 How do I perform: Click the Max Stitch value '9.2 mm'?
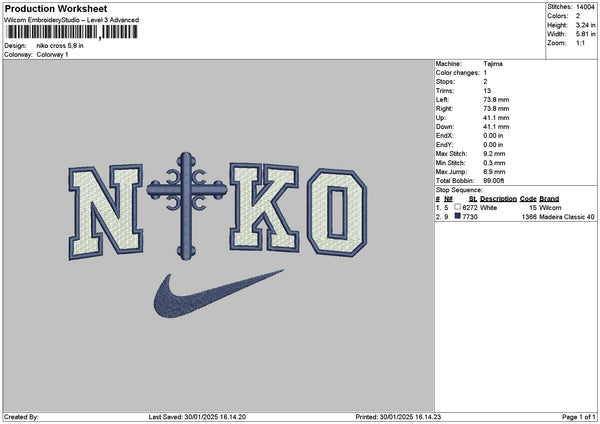[x=494, y=154]
